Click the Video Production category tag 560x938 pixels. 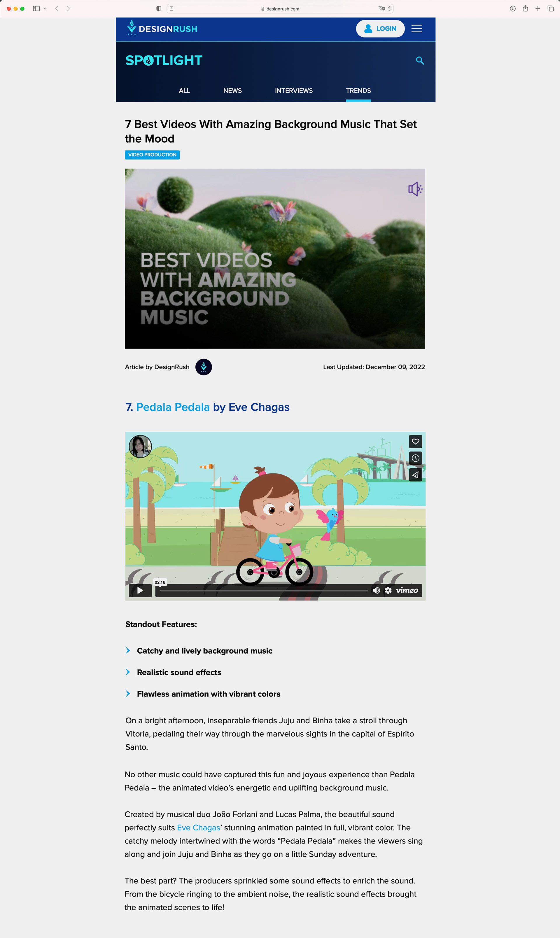tap(152, 155)
